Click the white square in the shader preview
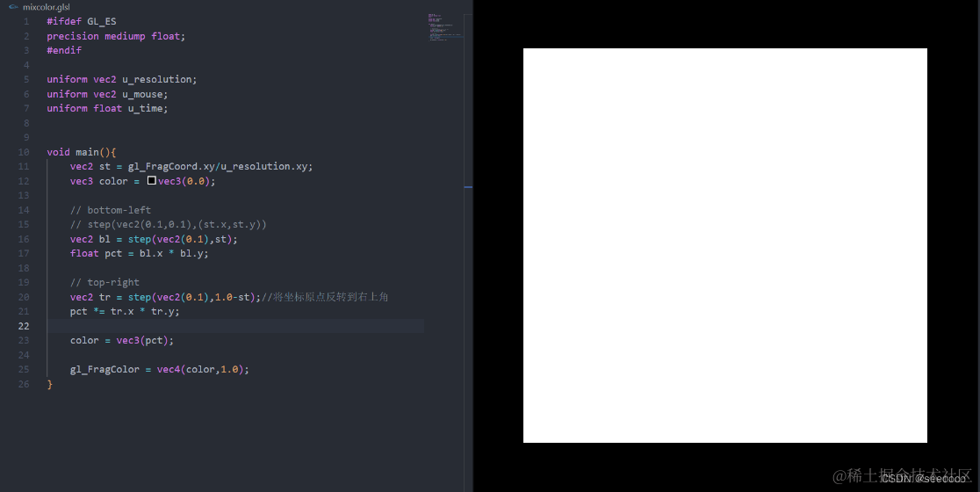Viewport: 980px width, 492px height. (725, 245)
